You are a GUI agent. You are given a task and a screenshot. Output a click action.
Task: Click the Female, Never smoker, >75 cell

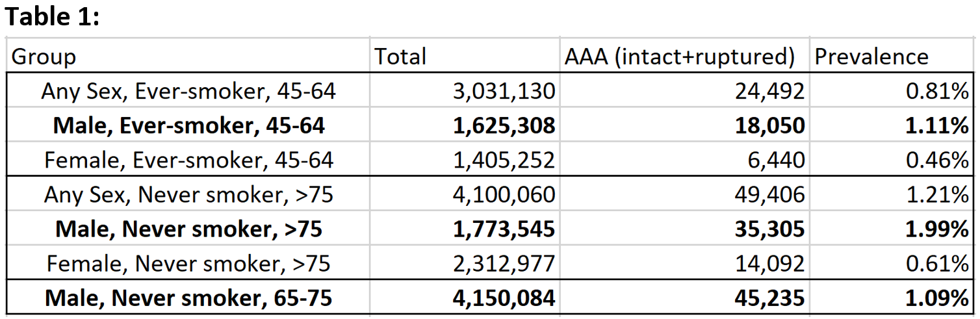pos(188,263)
